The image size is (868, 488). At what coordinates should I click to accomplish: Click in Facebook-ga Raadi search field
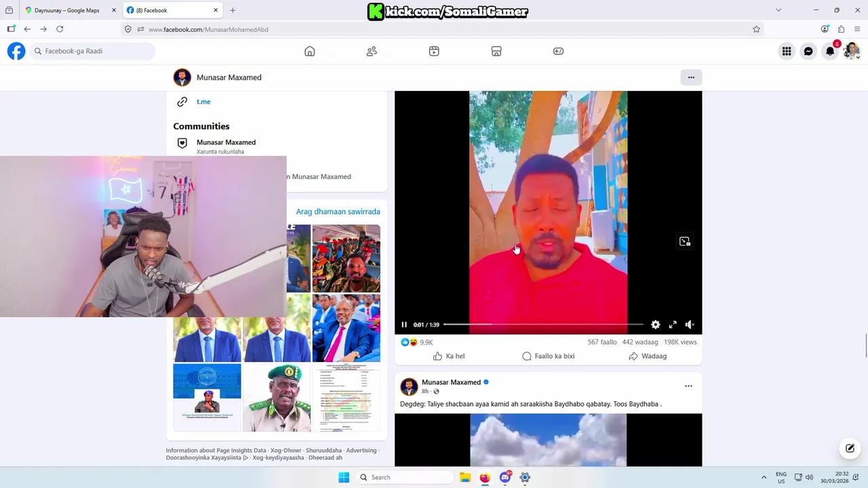[x=92, y=51]
